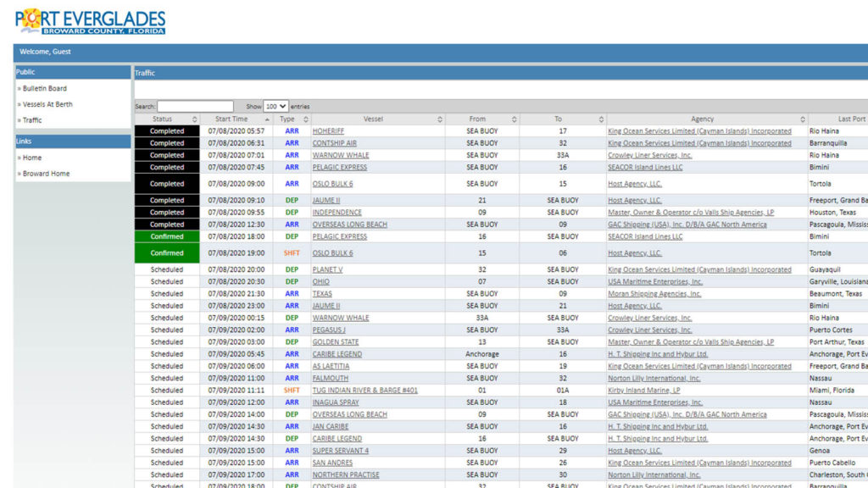View the SUPER SERVANT 4 vessel link
The width and height of the screenshot is (868, 488).
[x=341, y=451]
